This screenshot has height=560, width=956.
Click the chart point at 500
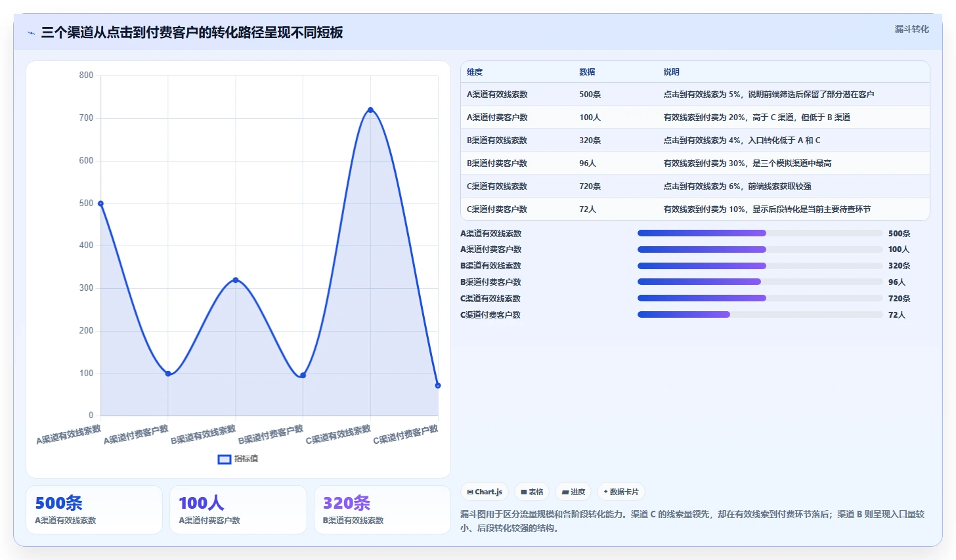[x=100, y=204]
